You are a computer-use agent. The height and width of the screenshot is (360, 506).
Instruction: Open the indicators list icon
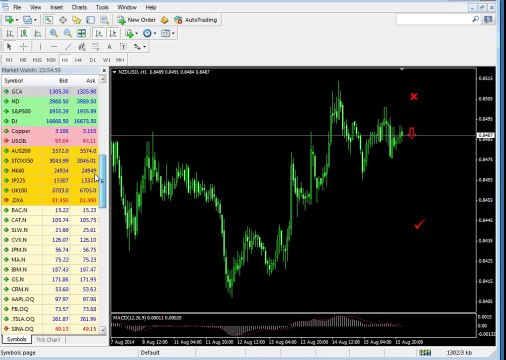click(129, 33)
